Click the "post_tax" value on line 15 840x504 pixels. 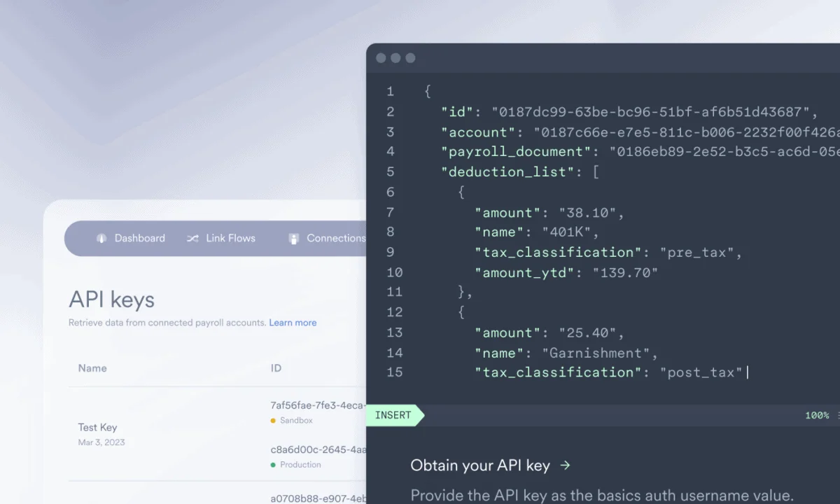tap(700, 373)
